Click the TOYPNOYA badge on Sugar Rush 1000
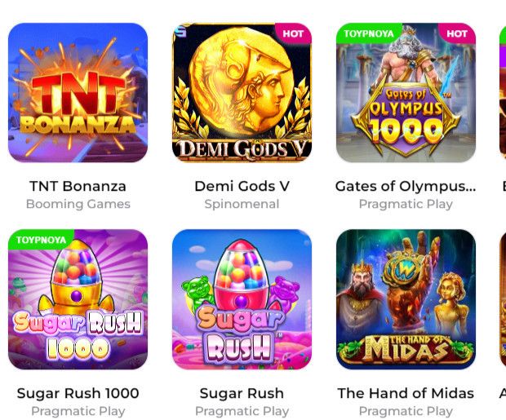The image size is (506, 420). click(41, 240)
